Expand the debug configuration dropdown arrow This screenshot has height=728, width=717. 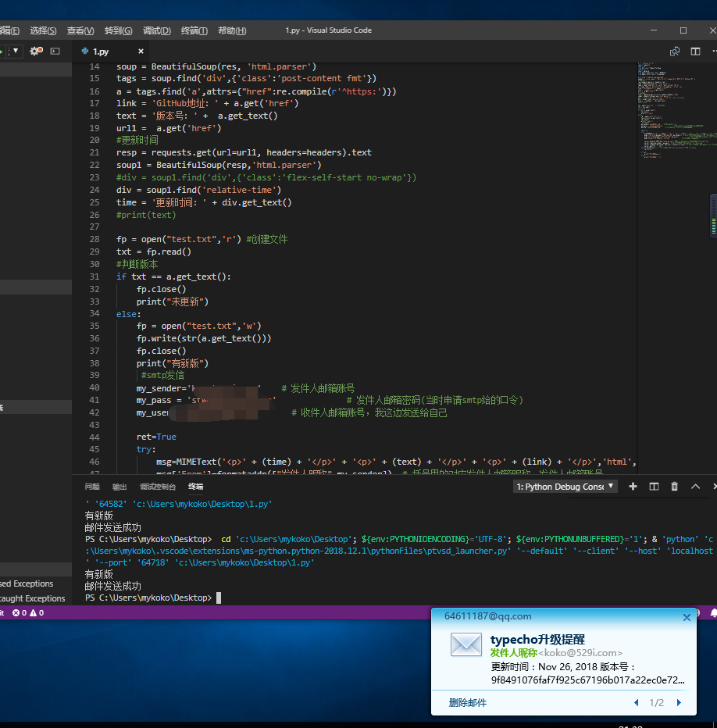(x=16, y=51)
